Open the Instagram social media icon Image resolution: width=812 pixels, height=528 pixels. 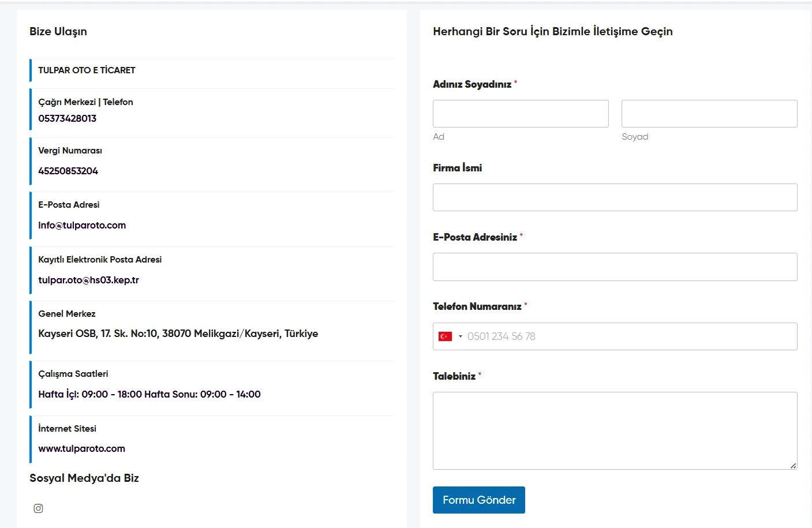pyautogui.click(x=38, y=508)
